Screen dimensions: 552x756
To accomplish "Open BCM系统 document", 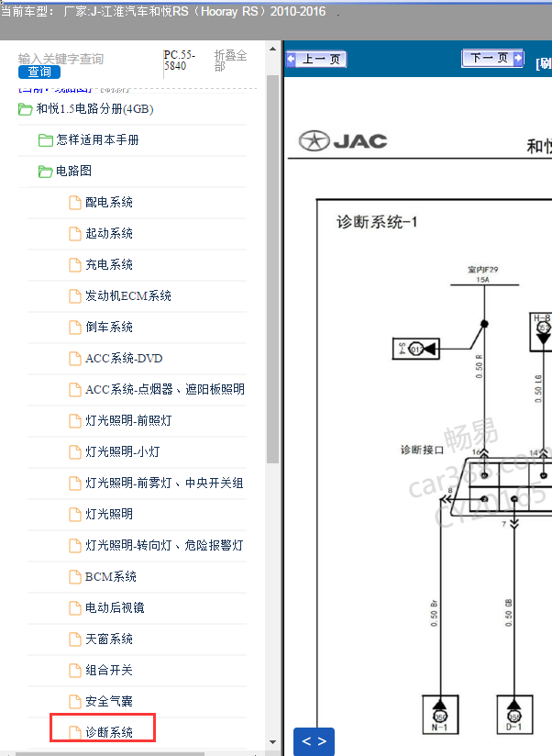I will point(111,577).
